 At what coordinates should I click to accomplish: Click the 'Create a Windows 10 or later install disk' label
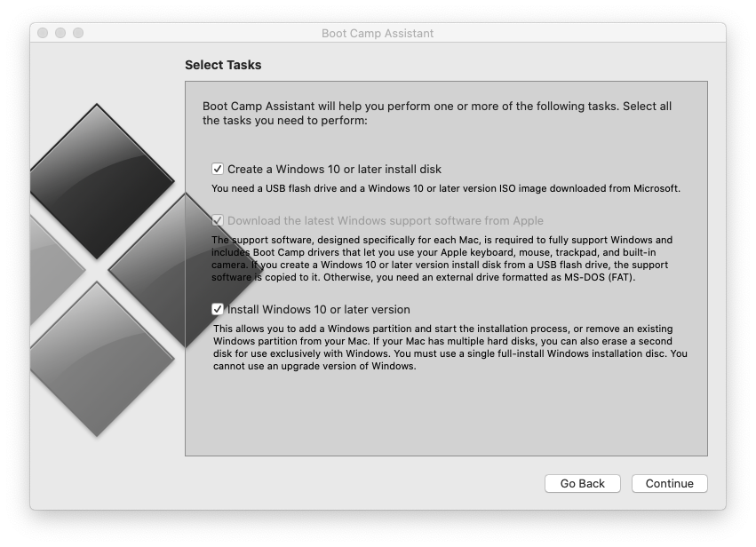coord(334,169)
